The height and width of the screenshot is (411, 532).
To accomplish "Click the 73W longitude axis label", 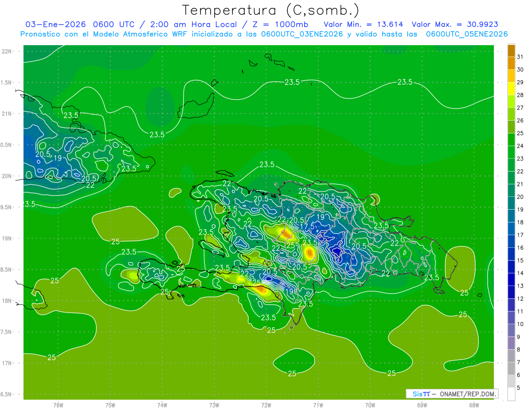I will [x=214, y=405].
